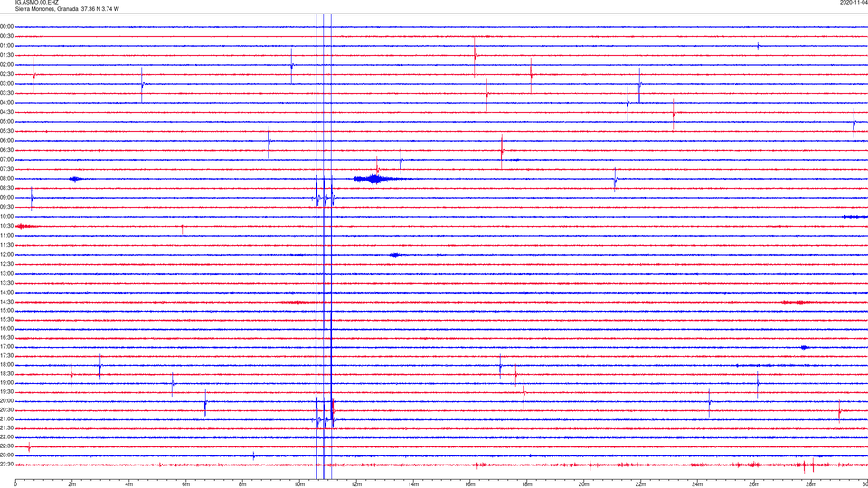The width and height of the screenshot is (868, 488).
Task: Select the 05:00 trace time label
Action: click(x=6, y=122)
